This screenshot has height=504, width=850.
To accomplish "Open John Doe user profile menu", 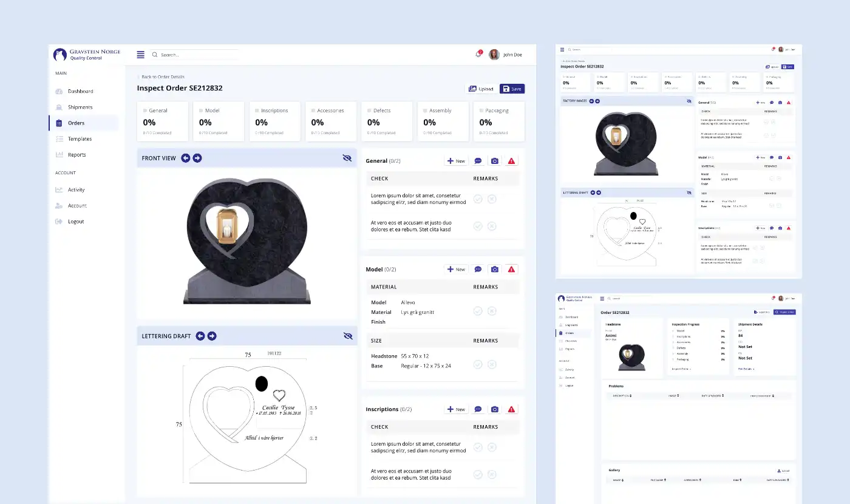I will 506,55.
